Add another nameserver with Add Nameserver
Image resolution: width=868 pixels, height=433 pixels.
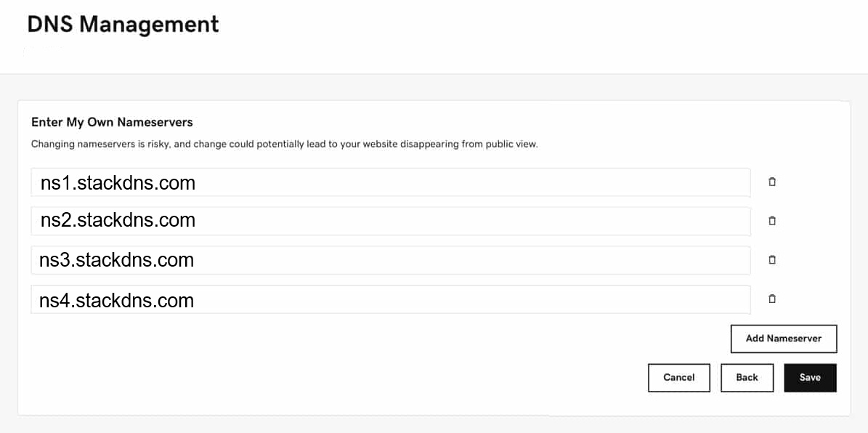(783, 339)
